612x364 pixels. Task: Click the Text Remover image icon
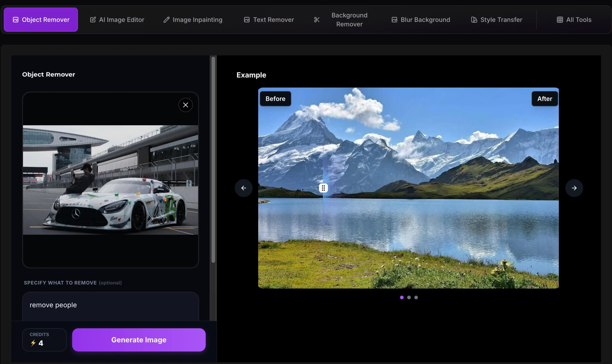(x=247, y=20)
